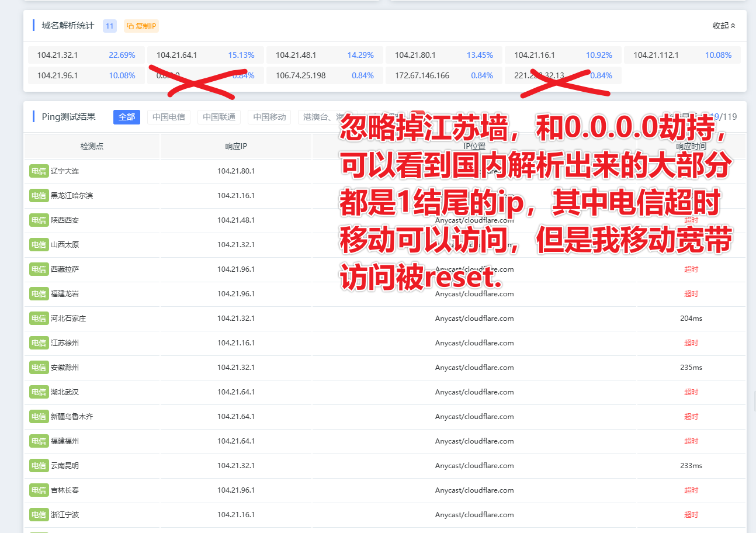The height and width of the screenshot is (533, 756).
Task: Click the 235ms response time for 安徽滁州
Action: click(691, 368)
